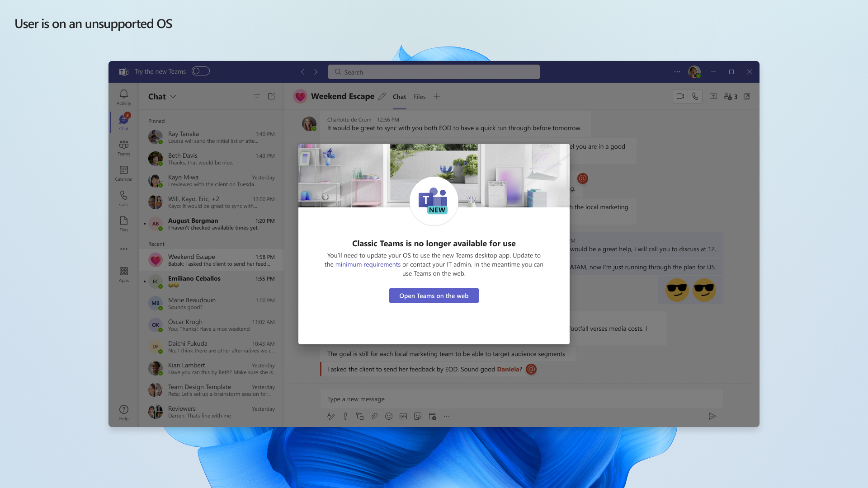Click Open Teams on the web button

(434, 296)
